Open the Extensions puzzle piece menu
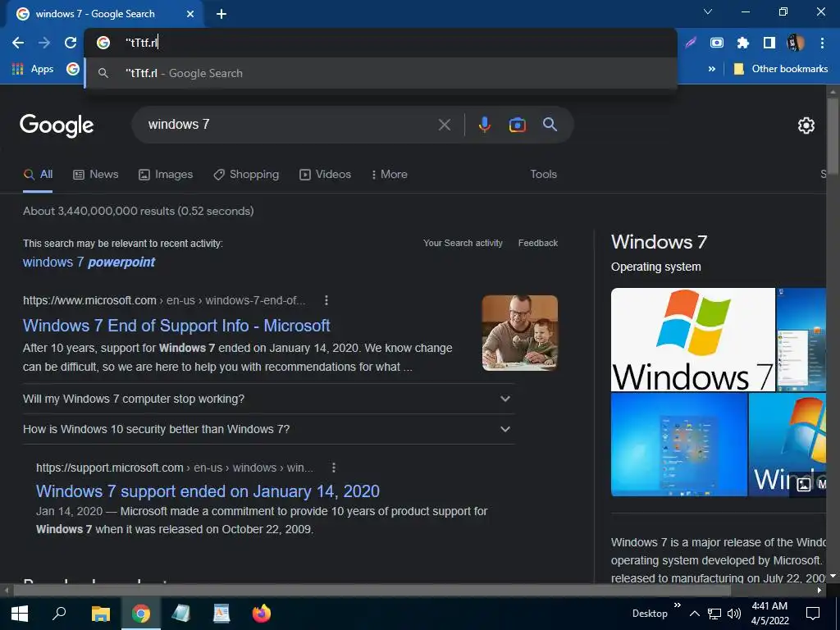 point(743,43)
